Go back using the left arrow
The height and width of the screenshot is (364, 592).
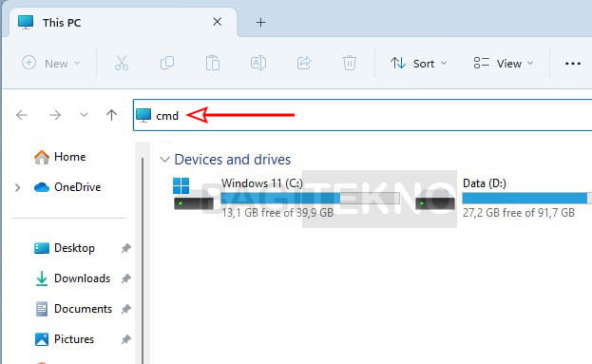click(x=22, y=115)
